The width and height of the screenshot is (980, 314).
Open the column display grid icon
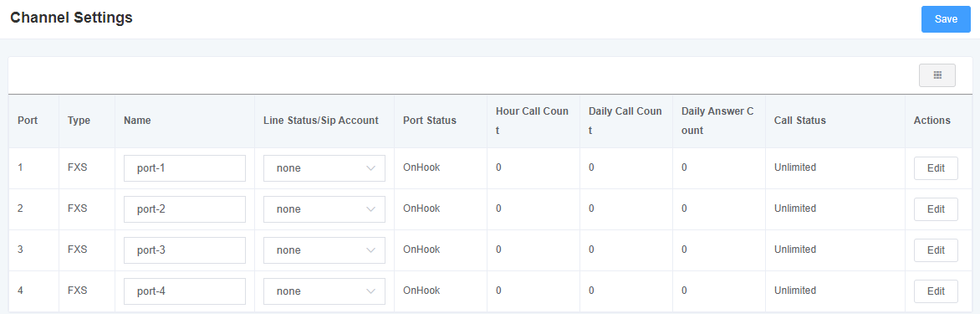[x=937, y=75]
